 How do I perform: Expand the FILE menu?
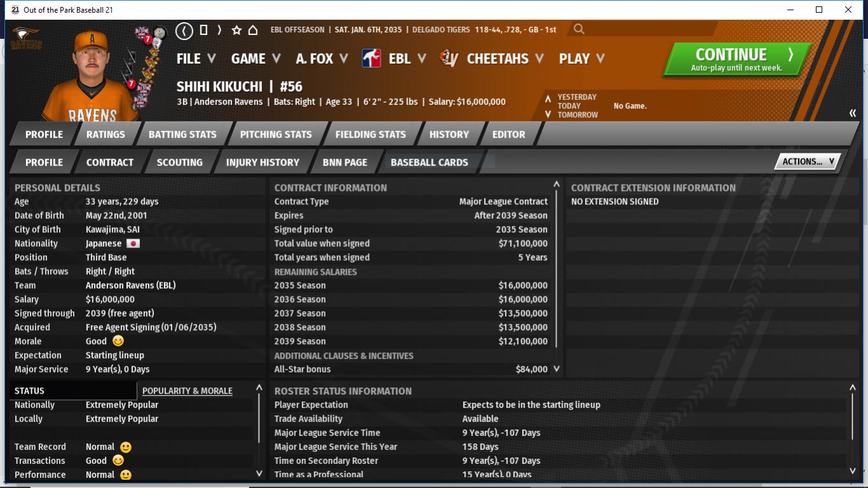196,59
